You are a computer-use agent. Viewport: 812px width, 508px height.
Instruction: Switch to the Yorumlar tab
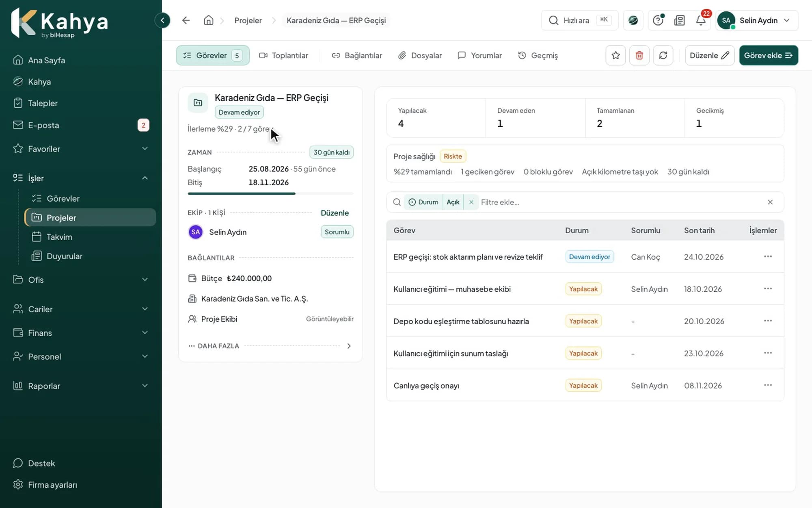[480, 55]
